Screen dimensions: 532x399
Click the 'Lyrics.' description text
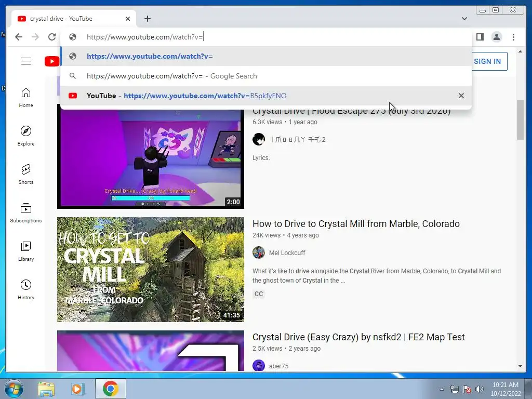(x=261, y=158)
